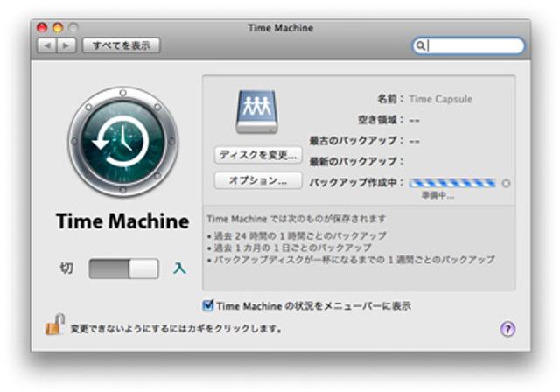
Task: Open help with the purple question mark
Action: pos(507,329)
